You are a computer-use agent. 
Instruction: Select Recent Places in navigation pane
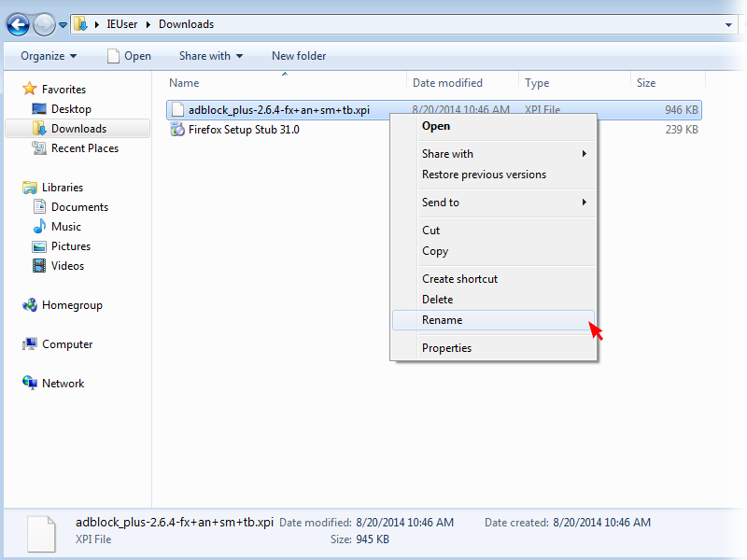click(x=85, y=148)
